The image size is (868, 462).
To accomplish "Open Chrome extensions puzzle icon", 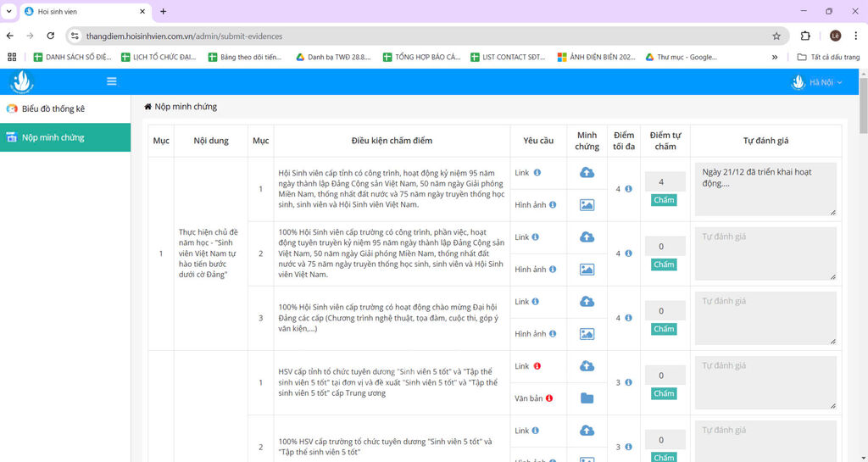I will pos(805,36).
